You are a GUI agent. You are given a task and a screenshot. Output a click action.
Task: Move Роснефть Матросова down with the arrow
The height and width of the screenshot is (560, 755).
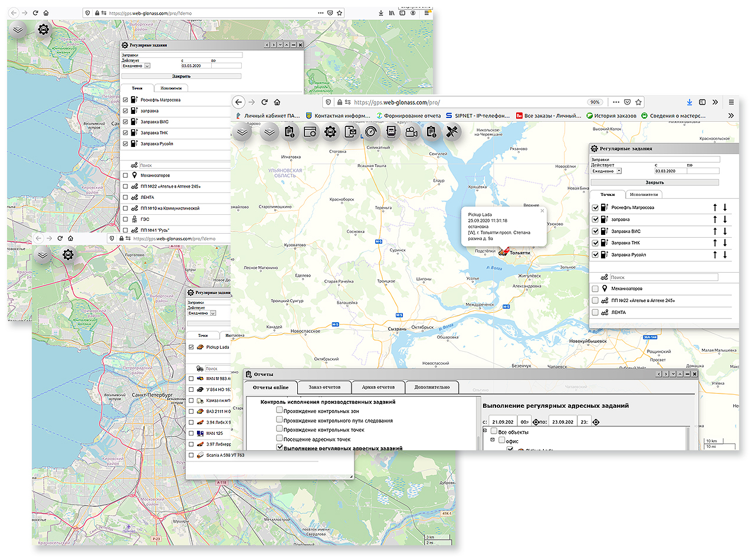click(725, 208)
